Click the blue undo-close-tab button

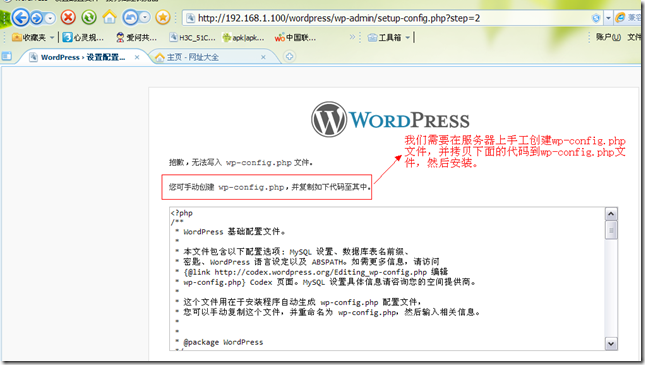[130, 17]
